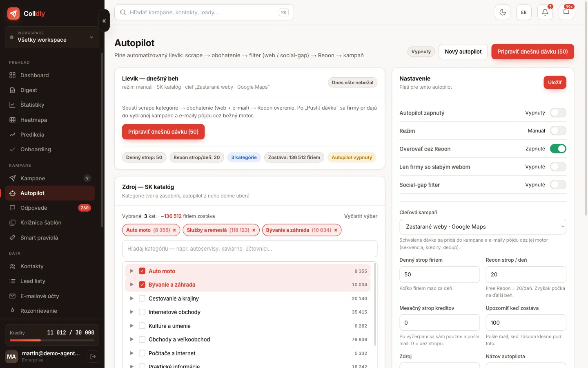Open notifications via the bell icon
This screenshot has width=588, height=368.
[545, 12]
